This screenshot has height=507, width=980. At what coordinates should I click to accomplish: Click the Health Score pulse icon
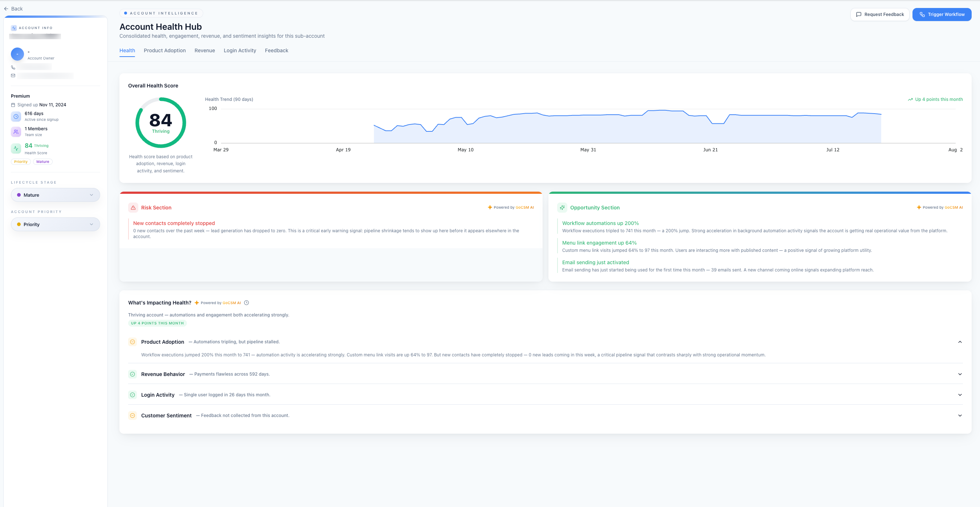point(16,149)
